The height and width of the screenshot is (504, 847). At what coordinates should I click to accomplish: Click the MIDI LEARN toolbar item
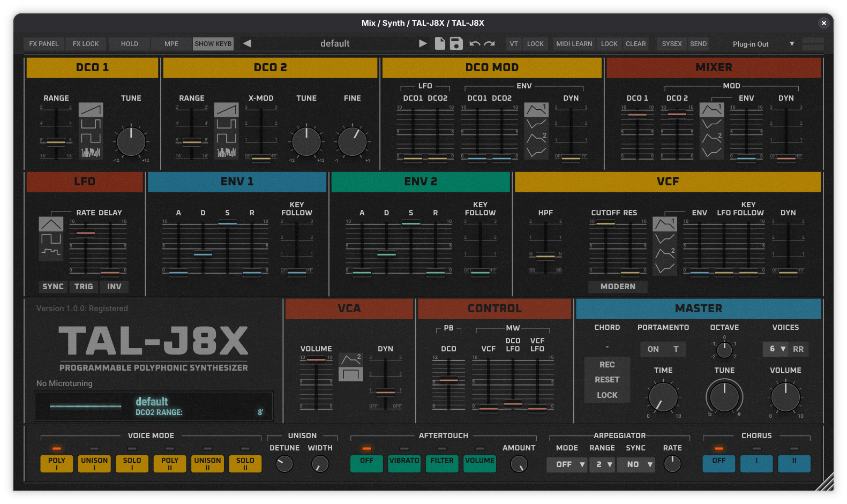coord(574,44)
